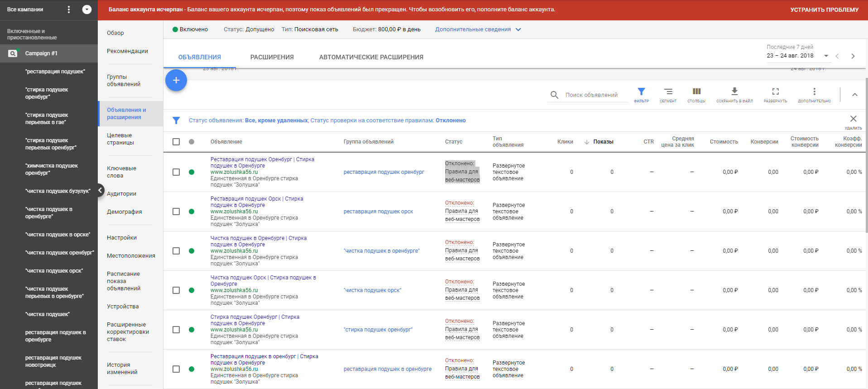
Task: Collapse the side navigation arrow handle
Action: pyautogui.click(x=100, y=190)
